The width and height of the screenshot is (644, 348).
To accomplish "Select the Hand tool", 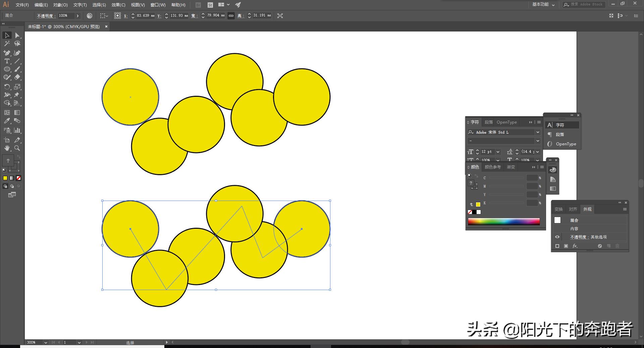I will [x=7, y=148].
